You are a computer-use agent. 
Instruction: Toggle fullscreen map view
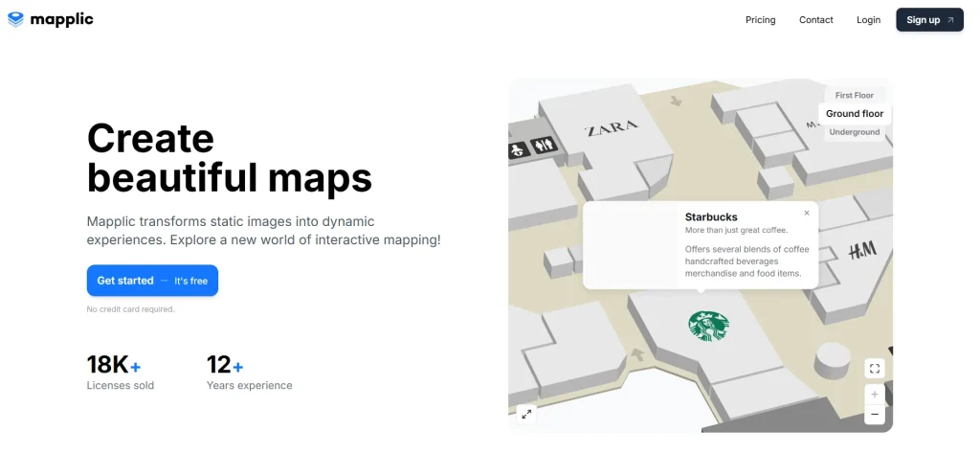875,369
